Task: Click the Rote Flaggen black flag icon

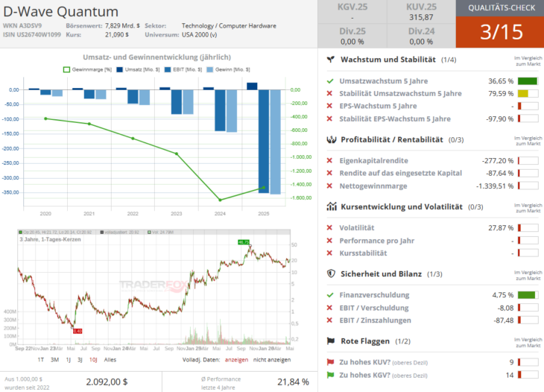Action: pos(331,341)
